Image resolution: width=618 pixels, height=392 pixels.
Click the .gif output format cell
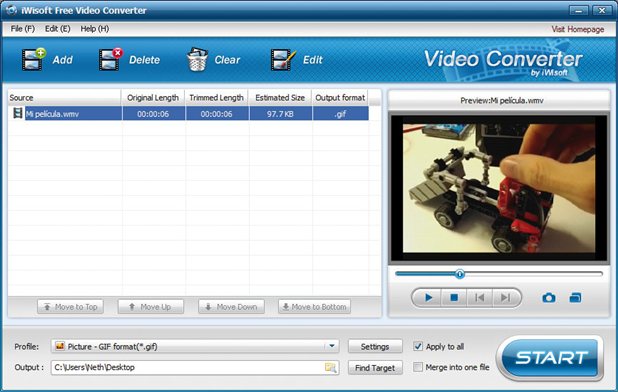click(340, 114)
